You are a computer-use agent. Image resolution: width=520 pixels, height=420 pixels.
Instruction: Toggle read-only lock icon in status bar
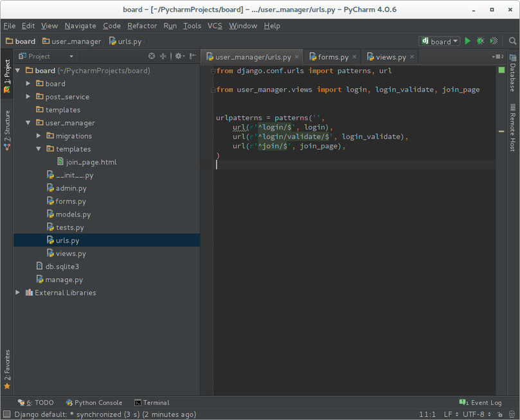(500, 414)
